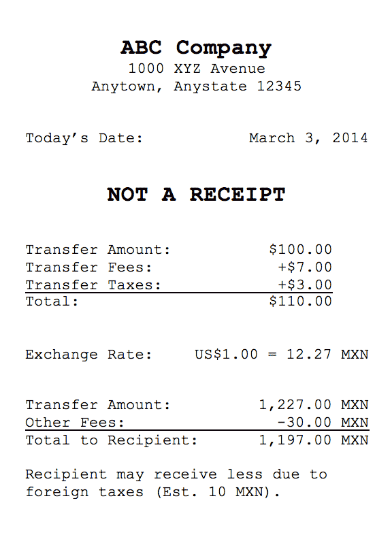Screen dimensions: 392x537
Task: Click the Transfer Fees label
Action: pyautogui.click(x=88, y=267)
